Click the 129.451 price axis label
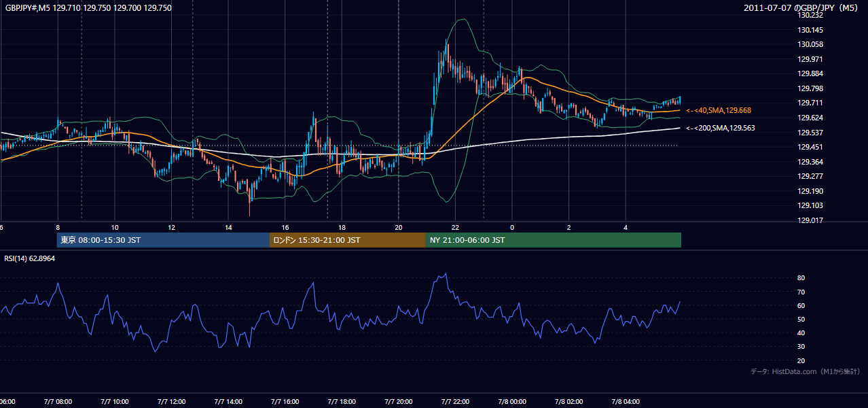This screenshot has height=408, width=868. [x=810, y=148]
